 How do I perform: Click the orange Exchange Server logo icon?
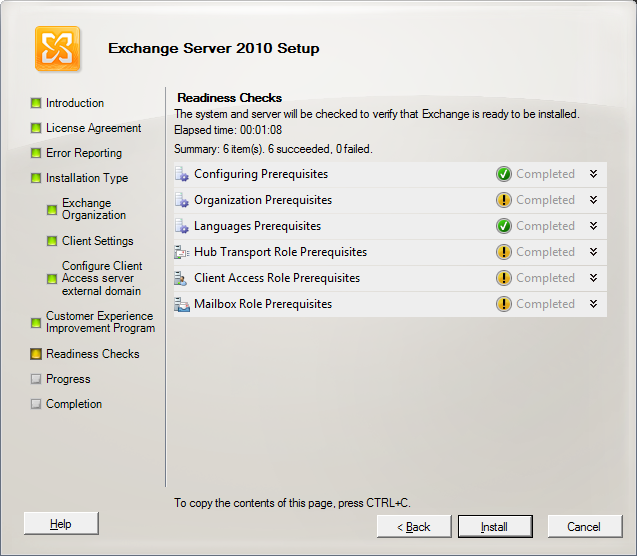coord(57,49)
